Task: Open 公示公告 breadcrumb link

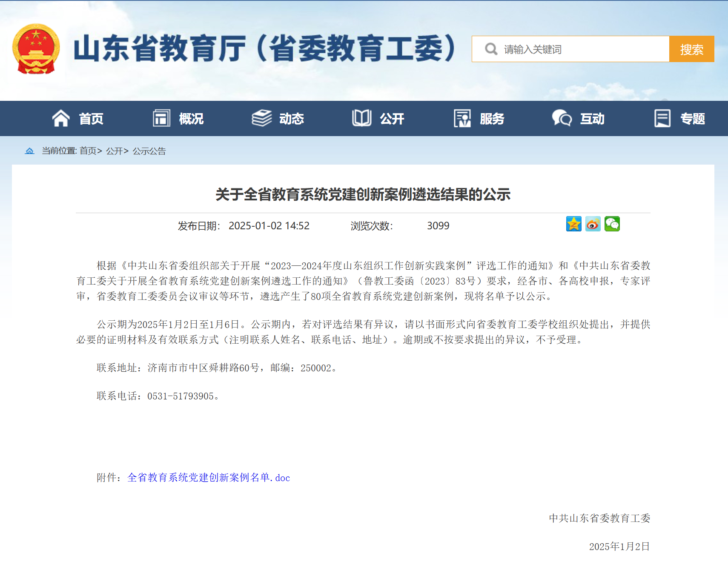Action: 149,151
